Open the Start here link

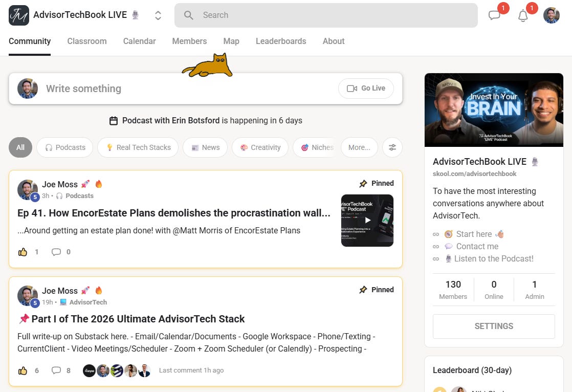tap(474, 234)
